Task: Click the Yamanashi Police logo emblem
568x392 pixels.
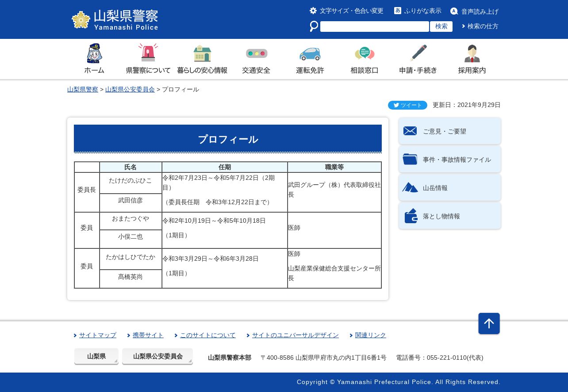Action: 81,20
